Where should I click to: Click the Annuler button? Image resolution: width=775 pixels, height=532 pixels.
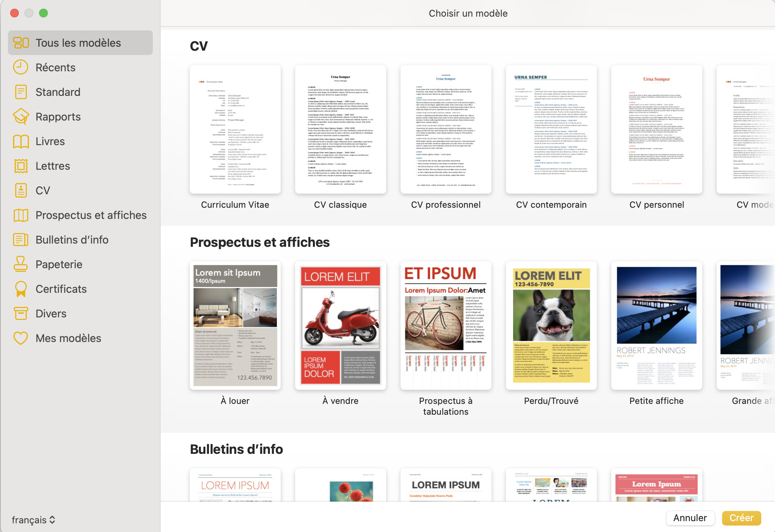tap(690, 518)
